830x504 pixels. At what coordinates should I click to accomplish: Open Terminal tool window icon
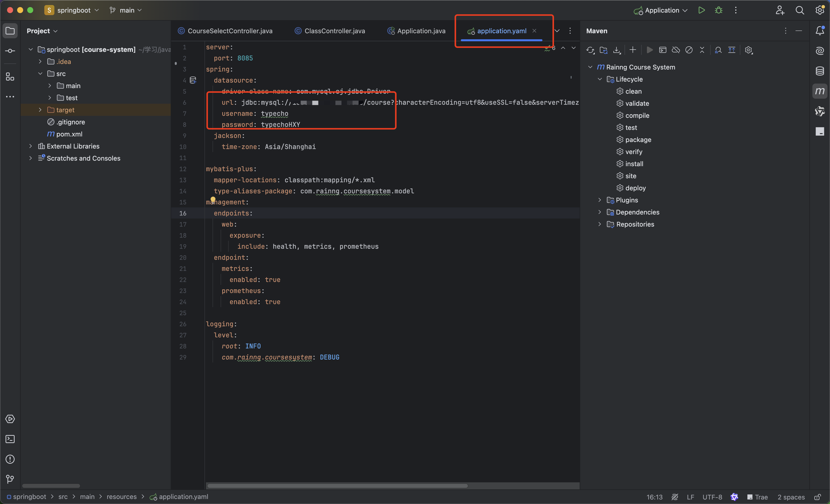pos(10,439)
